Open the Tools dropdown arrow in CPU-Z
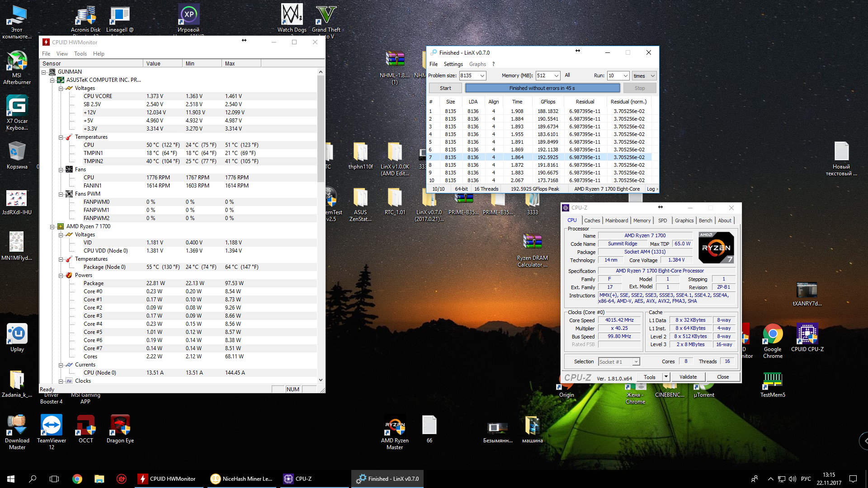Viewport: 868px width, 488px height. 665,377
